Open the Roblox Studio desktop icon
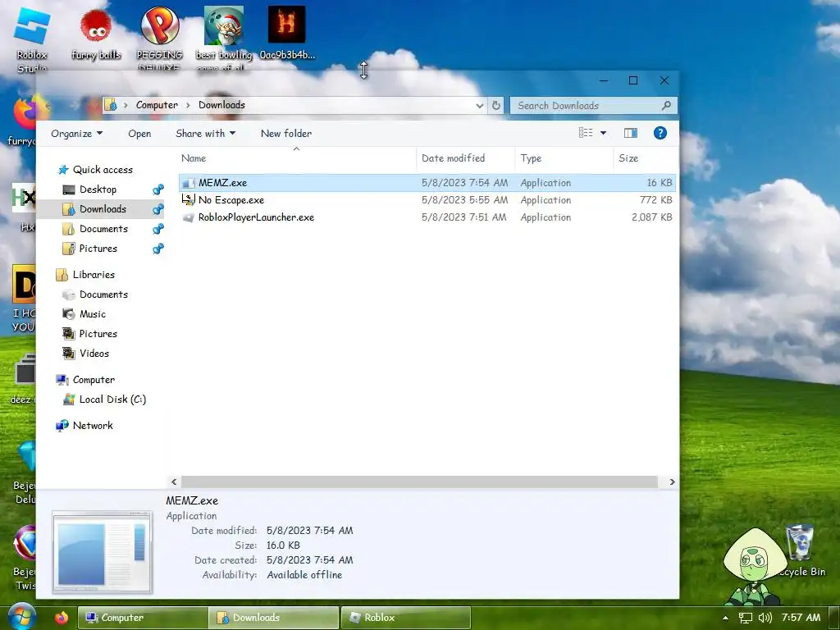The width and height of the screenshot is (840, 630). (32, 40)
